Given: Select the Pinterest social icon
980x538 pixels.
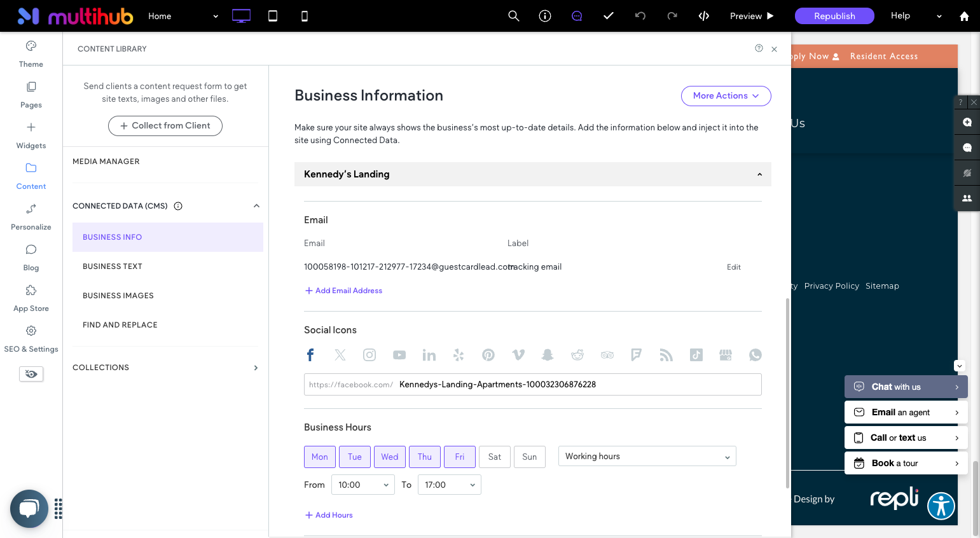Looking at the screenshot, I should (488, 355).
